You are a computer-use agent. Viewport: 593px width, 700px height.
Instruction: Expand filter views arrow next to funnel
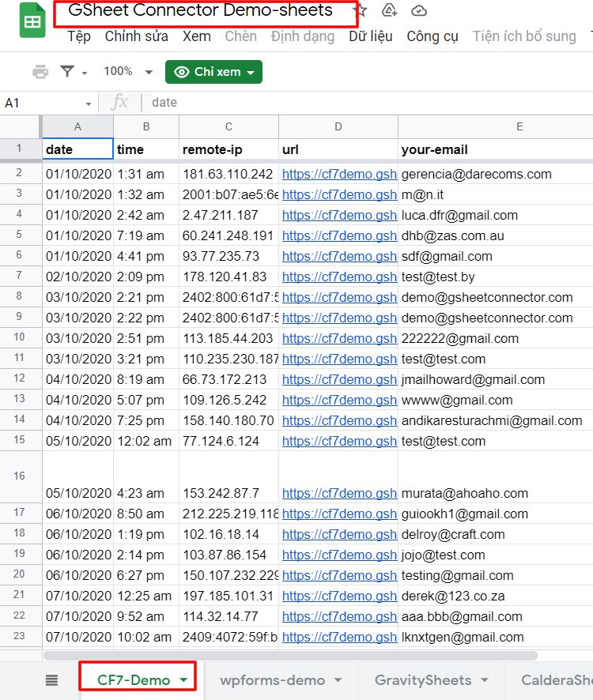(85, 73)
